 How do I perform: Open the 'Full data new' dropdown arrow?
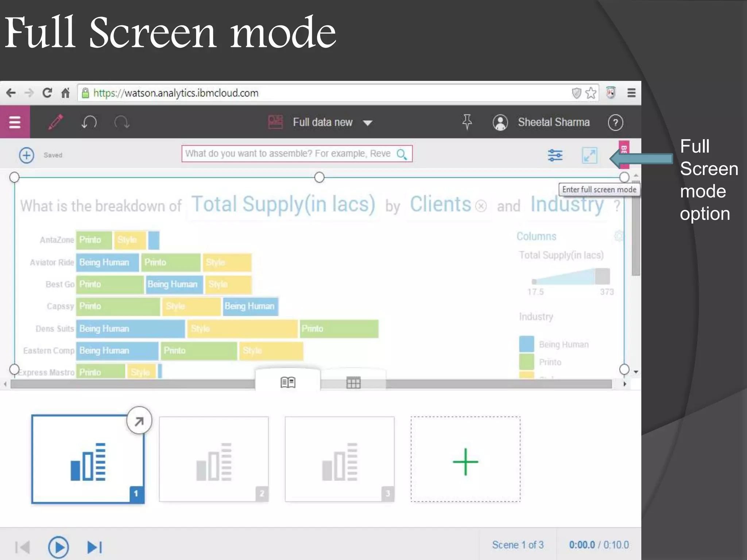(x=368, y=123)
